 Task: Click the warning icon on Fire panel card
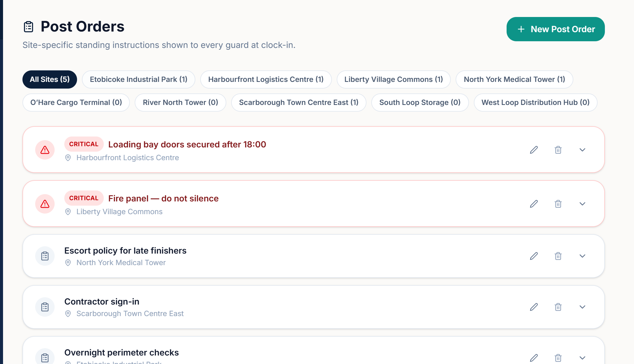point(45,204)
